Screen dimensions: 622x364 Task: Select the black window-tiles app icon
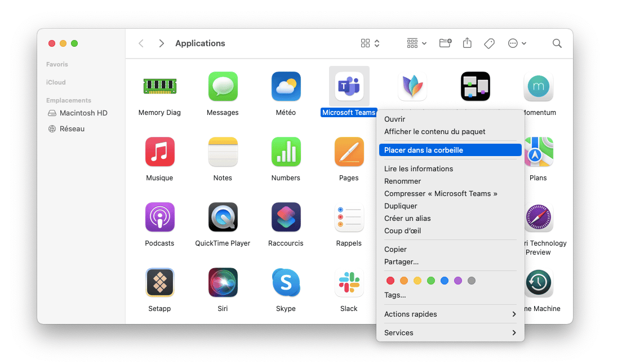tap(475, 86)
